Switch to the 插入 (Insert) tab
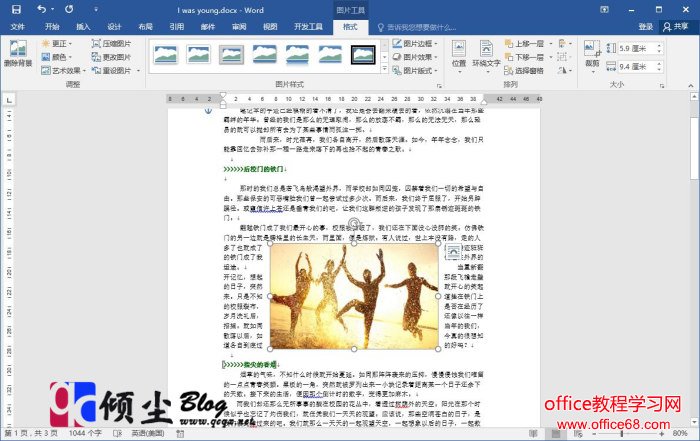 (x=83, y=27)
